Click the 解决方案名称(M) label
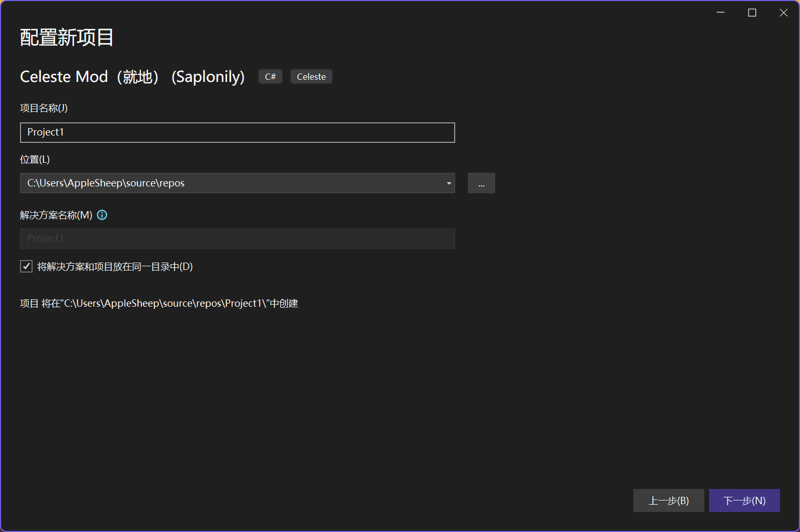This screenshot has width=800, height=532. (56, 215)
